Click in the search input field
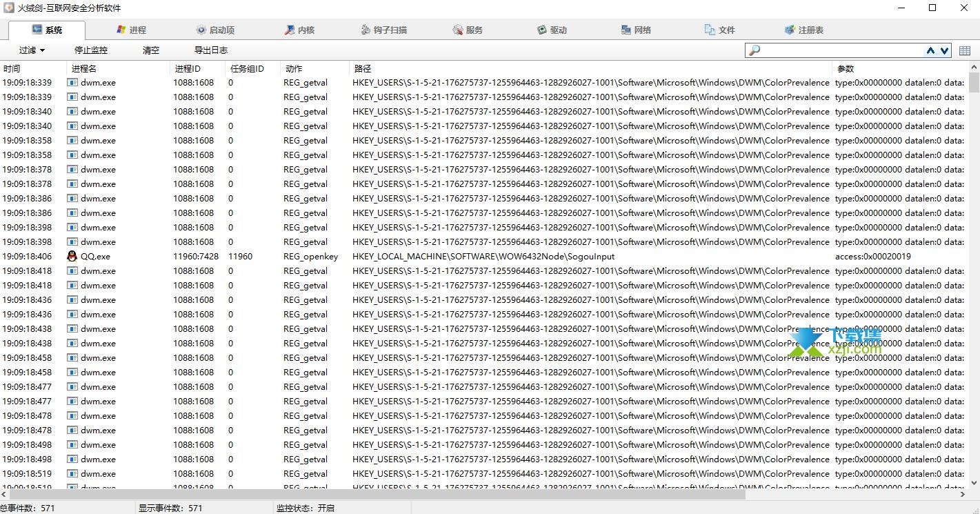This screenshot has width=980, height=514. coord(841,50)
